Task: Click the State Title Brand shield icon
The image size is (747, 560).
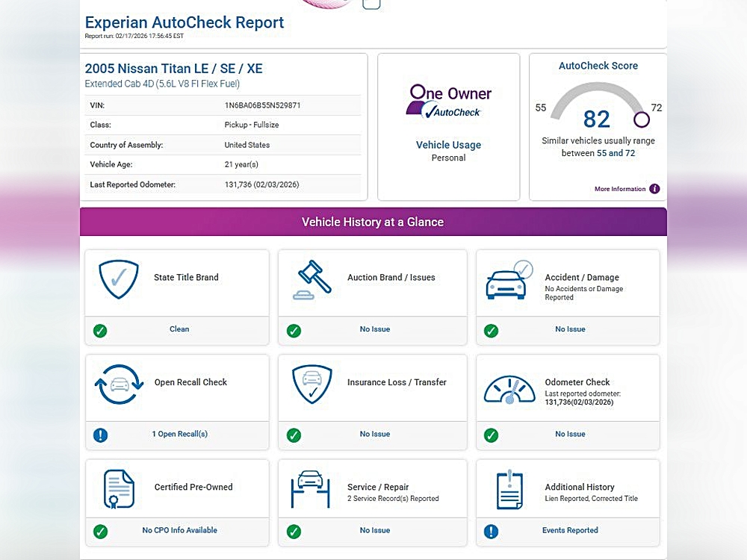Action: [119, 279]
